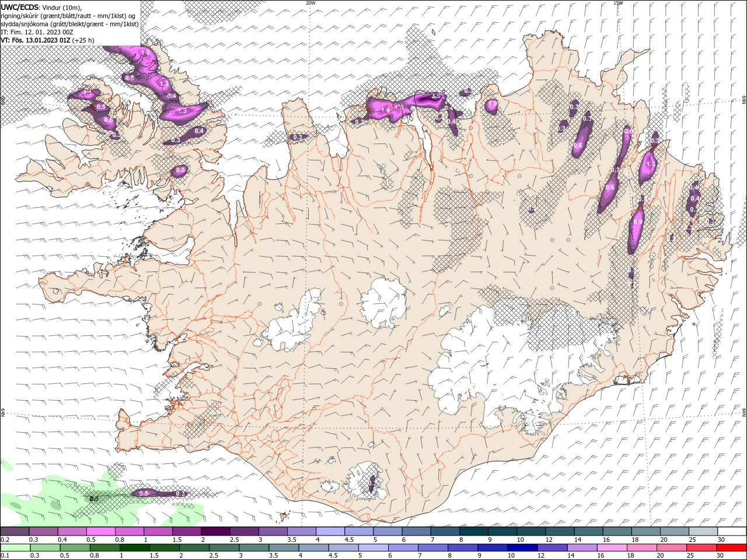The image size is (747, 560).
Task: Click the 'slydda/snjókoma' legend description line
Action: pos(69,24)
